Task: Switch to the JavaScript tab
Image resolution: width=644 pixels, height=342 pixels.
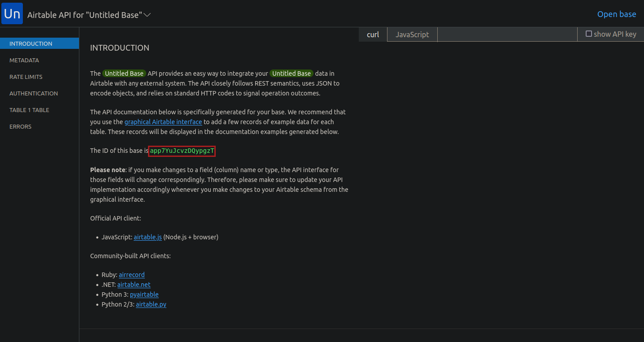Action: click(x=412, y=35)
